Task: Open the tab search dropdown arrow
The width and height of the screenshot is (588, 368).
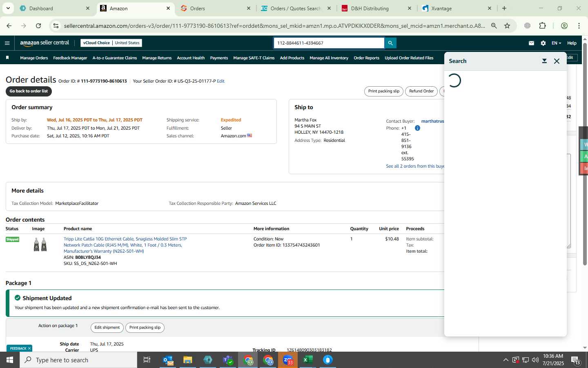Action: point(8,8)
